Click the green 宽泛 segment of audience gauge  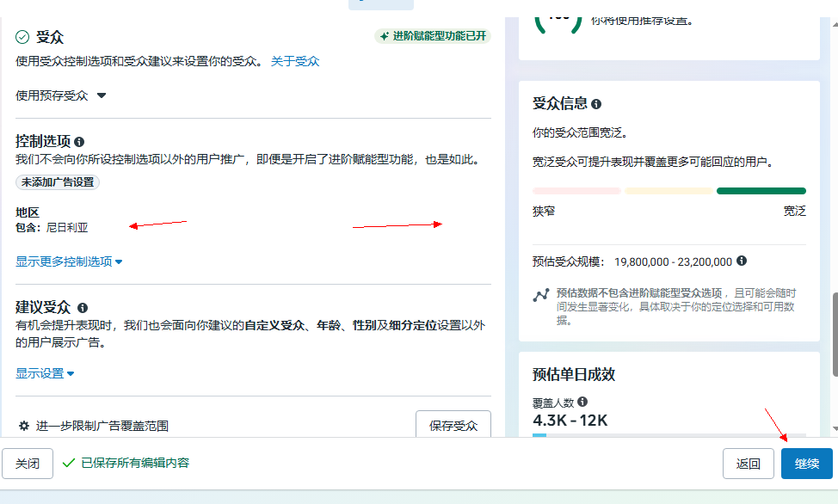point(761,191)
